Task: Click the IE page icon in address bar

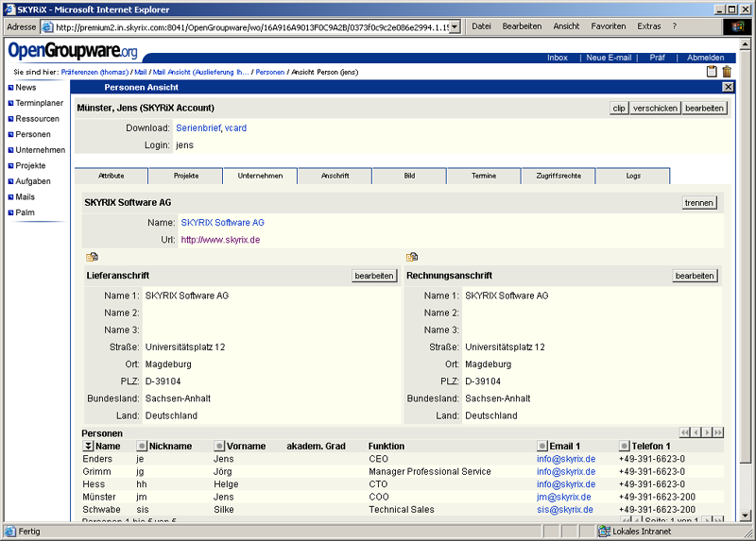Action: point(47,27)
